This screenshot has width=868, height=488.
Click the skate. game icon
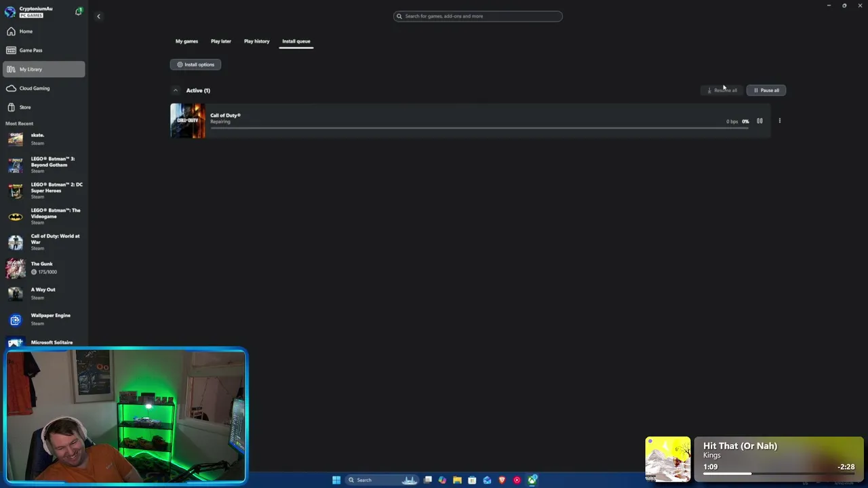click(16, 139)
